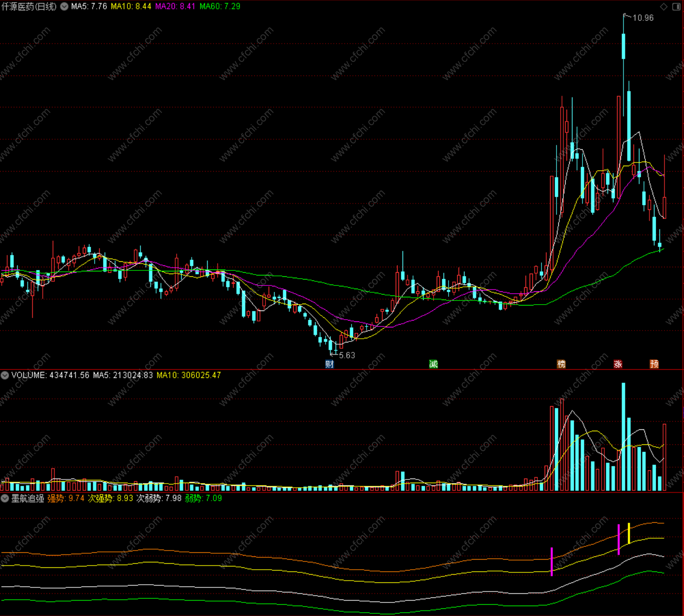Click the green 减 marker below the chart

(x=433, y=364)
